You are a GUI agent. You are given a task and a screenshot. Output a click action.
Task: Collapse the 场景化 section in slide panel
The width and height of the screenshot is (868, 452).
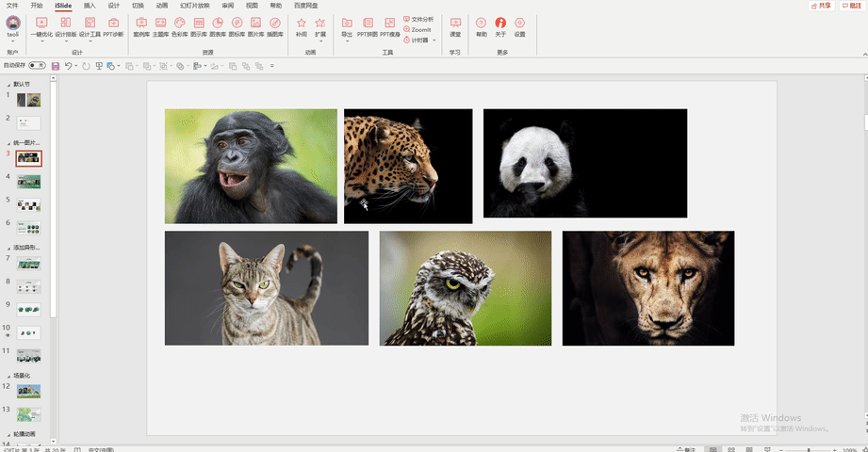coord(8,377)
